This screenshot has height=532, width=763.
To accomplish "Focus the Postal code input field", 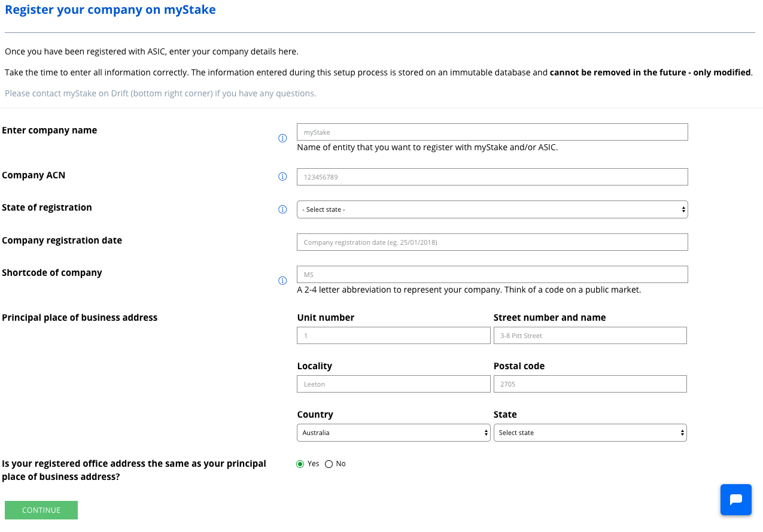I will click(590, 384).
